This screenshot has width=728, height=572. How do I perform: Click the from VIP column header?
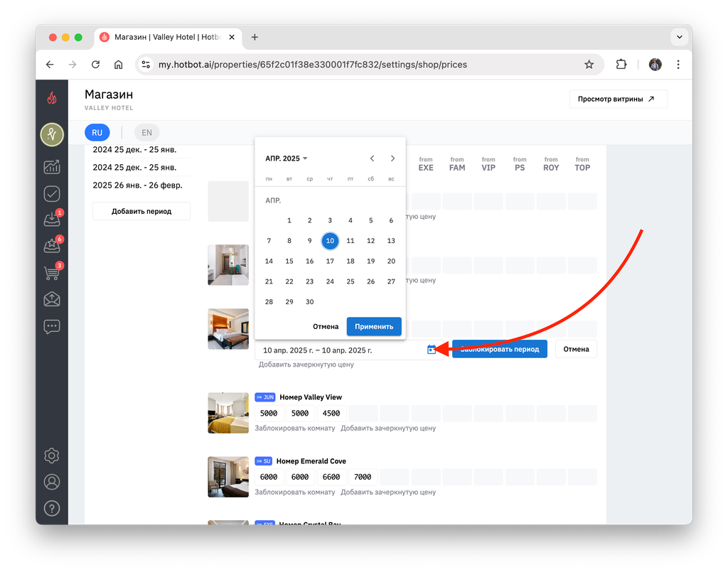(488, 163)
